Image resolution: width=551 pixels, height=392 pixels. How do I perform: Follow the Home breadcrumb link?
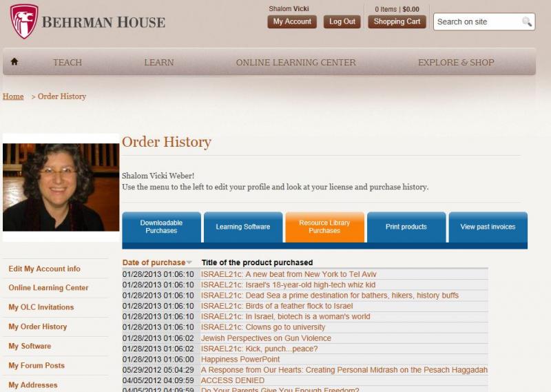point(13,96)
